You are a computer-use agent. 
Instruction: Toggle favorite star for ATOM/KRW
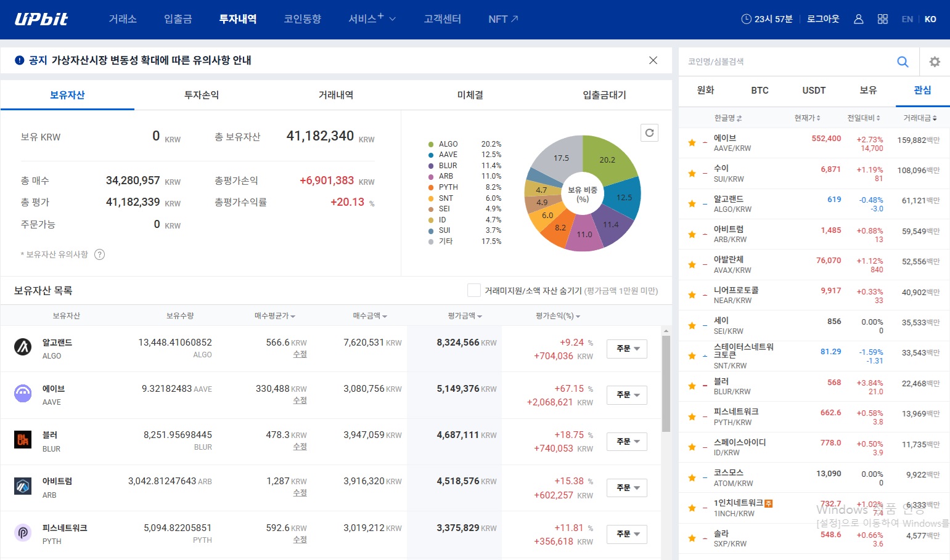point(692,477)
